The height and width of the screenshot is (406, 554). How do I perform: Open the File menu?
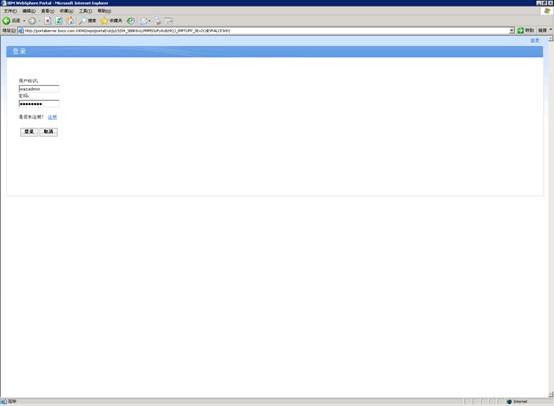pos(10,11)
